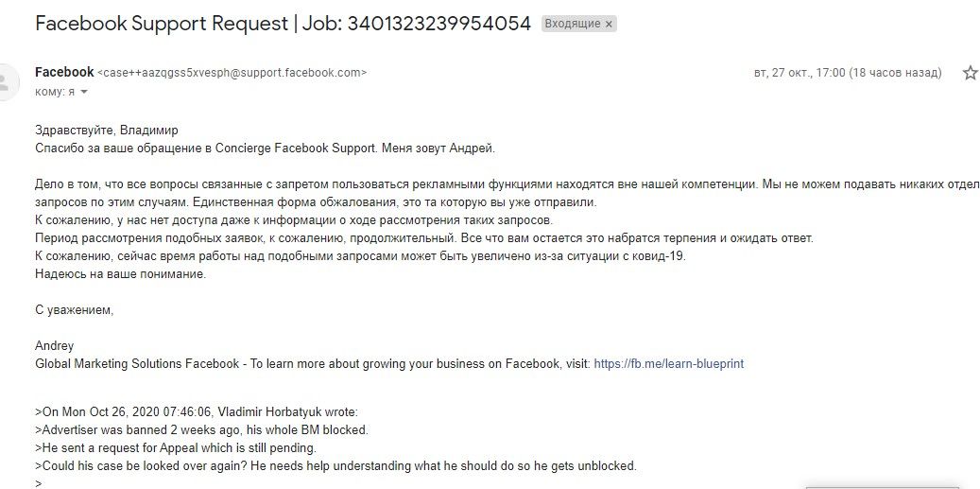
Task: Remove the Входящие label with its x
Action: click(609, 25)
